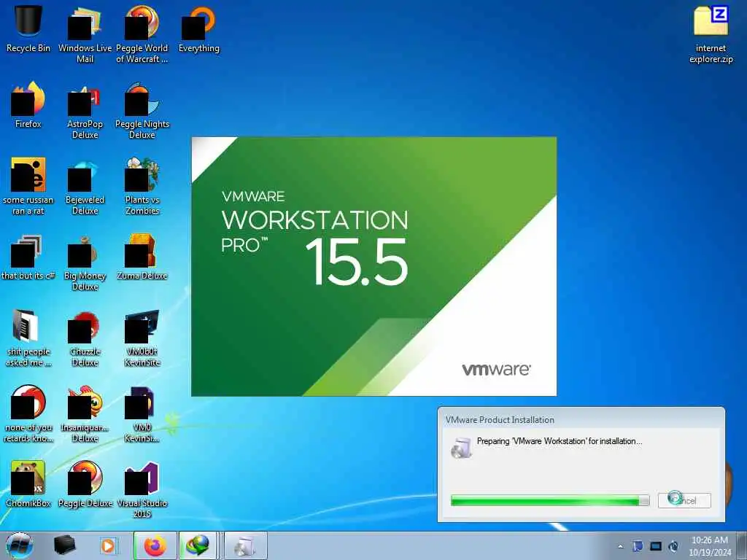Switch to the download manager globe taskbar button
747x560 pixels.
click(198, 545)
